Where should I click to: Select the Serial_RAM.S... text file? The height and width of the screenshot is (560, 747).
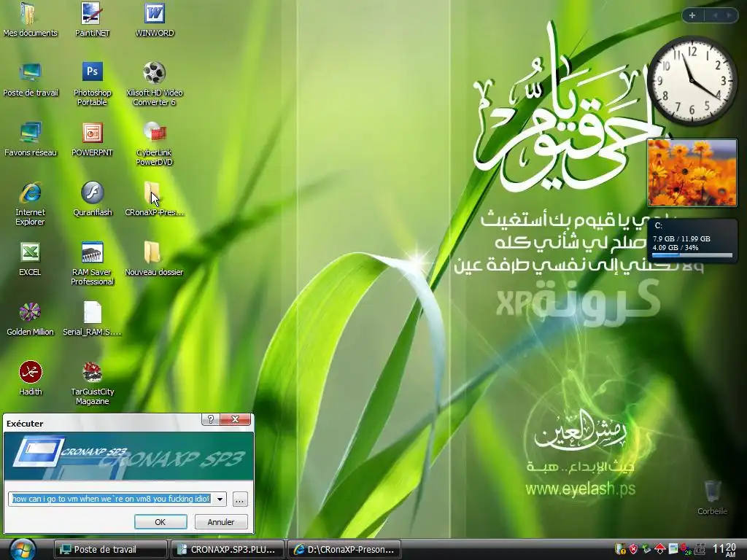(x=92, y=319)
